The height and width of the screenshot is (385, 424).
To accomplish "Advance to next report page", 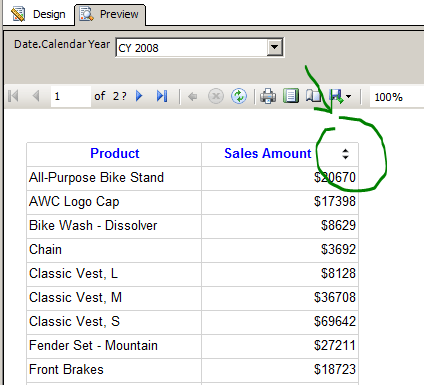I will click(139, 96).
